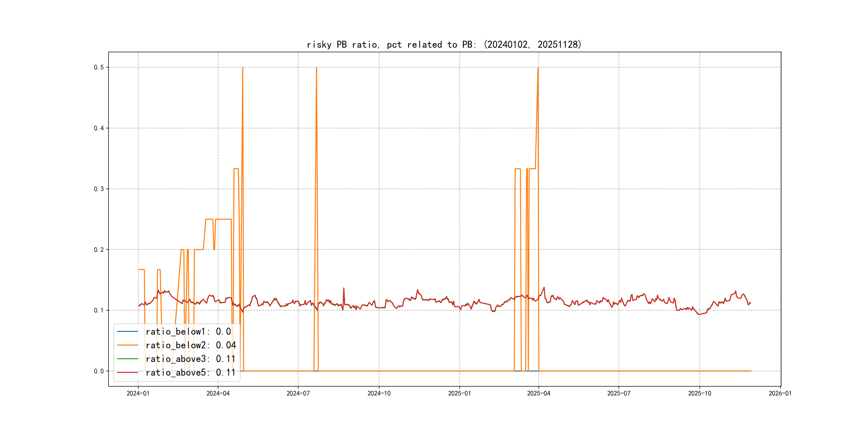Image resolution: width=868 pixels, height=434 pixels.
Task: Click the 2026-01 x-axis tick label
Action: coord(780,394)
